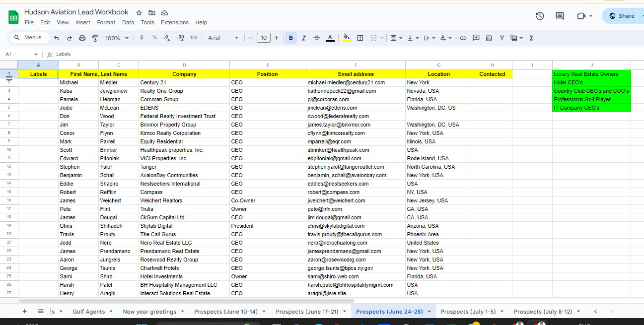Screen dimensions: 644x325
Task: Open the table views dropdown
Action: [516, 38]
